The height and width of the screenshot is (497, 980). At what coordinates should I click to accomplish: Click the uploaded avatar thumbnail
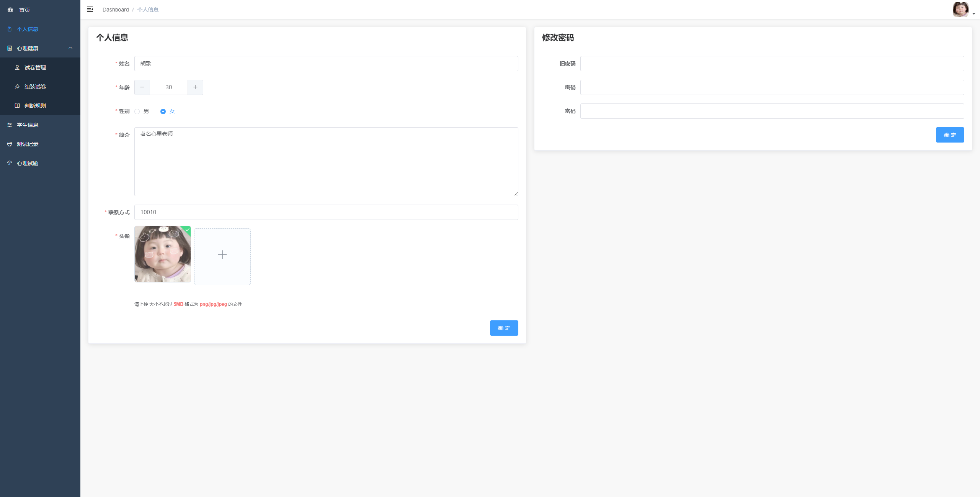(163, 254)
